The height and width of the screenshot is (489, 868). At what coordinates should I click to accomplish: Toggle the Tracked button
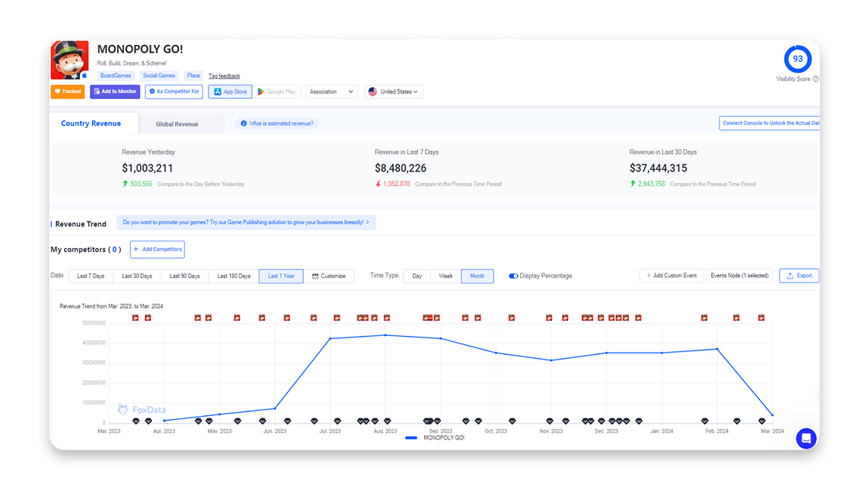coord(68,91)
